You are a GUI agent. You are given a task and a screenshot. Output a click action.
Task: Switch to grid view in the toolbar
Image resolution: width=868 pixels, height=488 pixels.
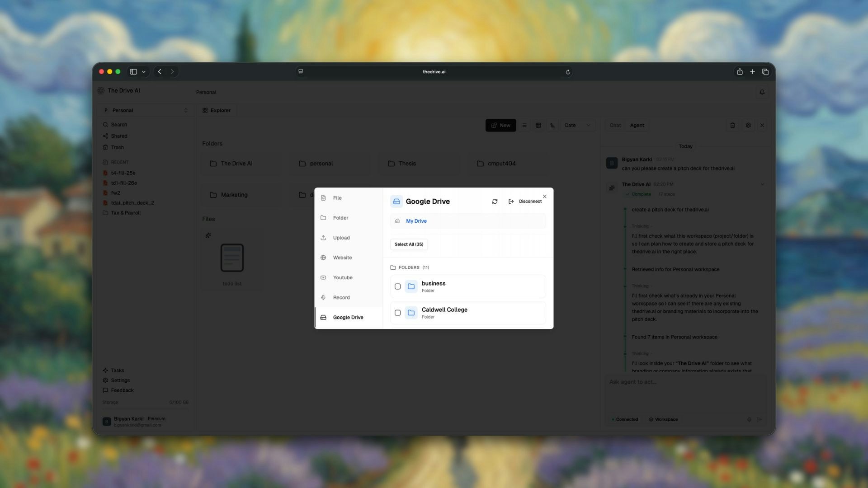coord(538,125)
